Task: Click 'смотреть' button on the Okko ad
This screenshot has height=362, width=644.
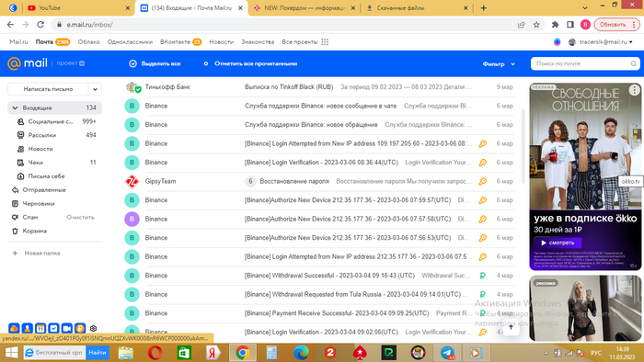Action: [558, 243]
